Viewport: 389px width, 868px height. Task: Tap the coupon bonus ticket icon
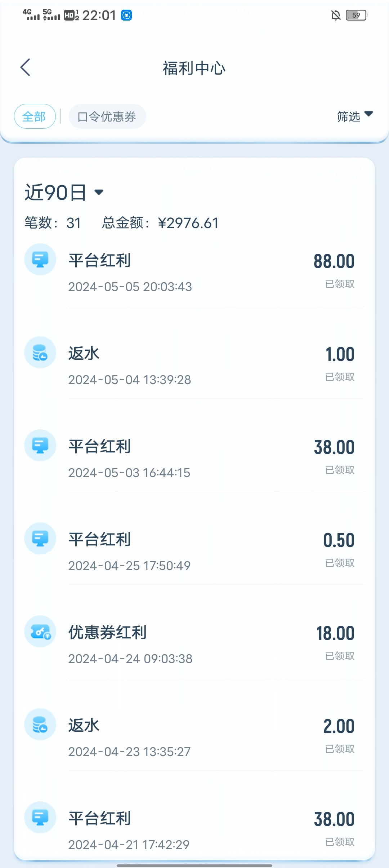click(40, 631)
